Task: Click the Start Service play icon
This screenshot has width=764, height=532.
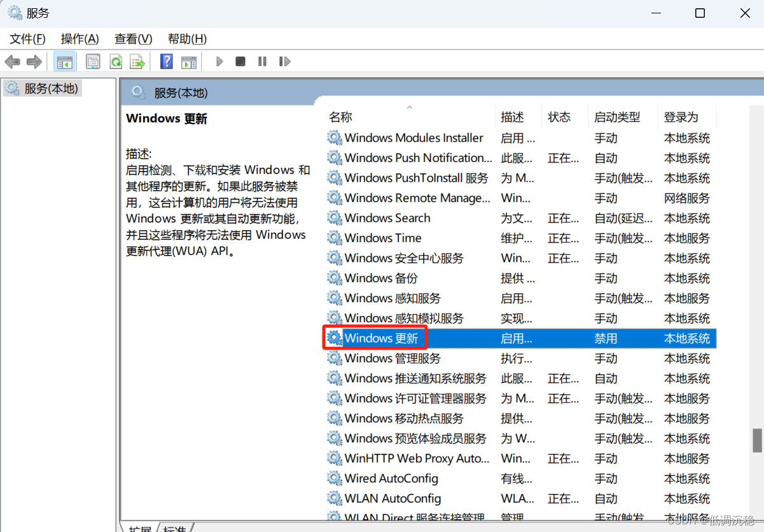Action: [219, 62]
